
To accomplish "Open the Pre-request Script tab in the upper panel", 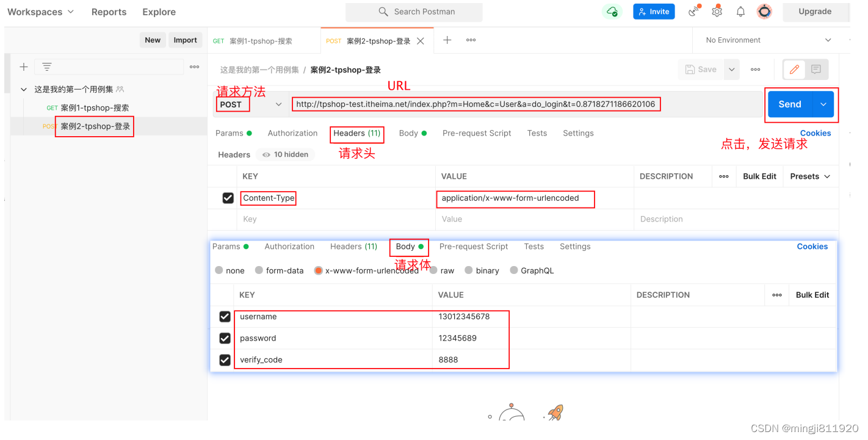I will [x=477, y=133].
